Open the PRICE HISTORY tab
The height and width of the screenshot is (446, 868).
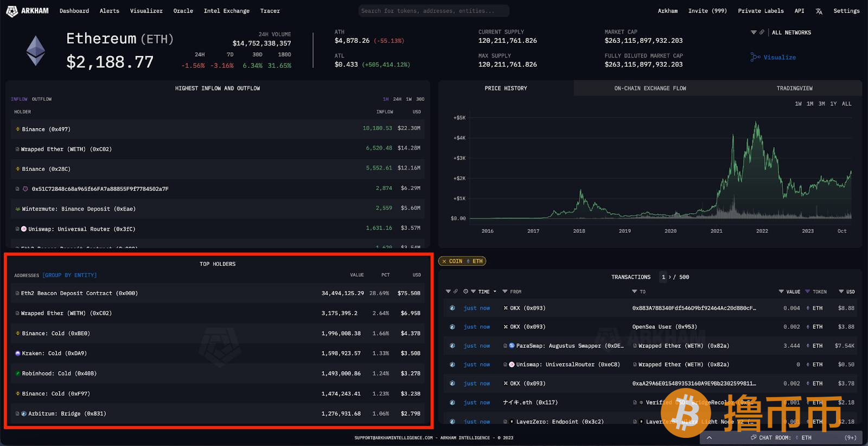click(506, 88)
